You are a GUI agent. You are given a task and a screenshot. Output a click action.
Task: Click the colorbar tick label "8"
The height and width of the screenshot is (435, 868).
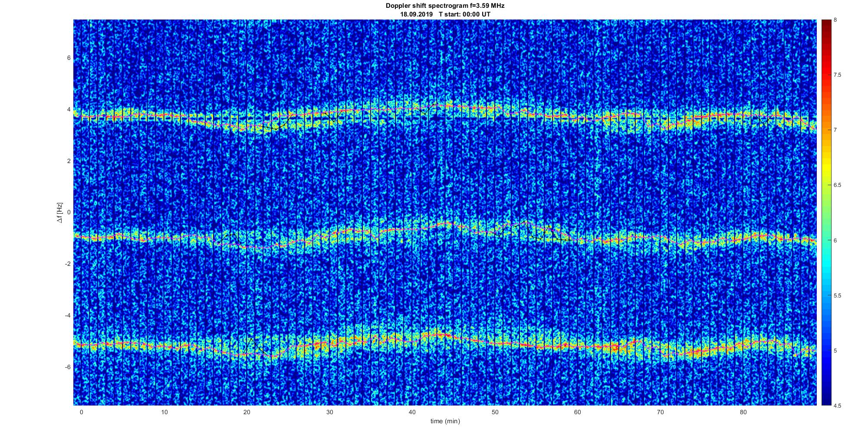[x=835, y=20]
